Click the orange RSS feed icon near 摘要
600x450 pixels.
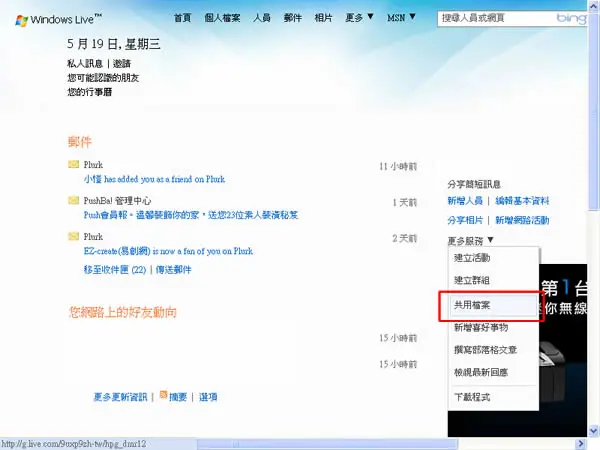(163, 395)
